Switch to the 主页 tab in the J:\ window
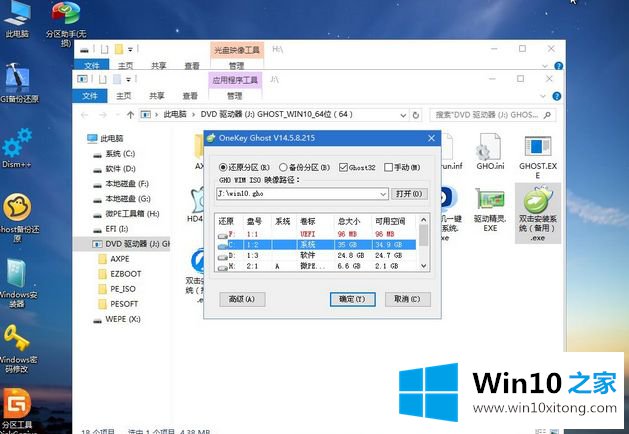 point(124,96)
